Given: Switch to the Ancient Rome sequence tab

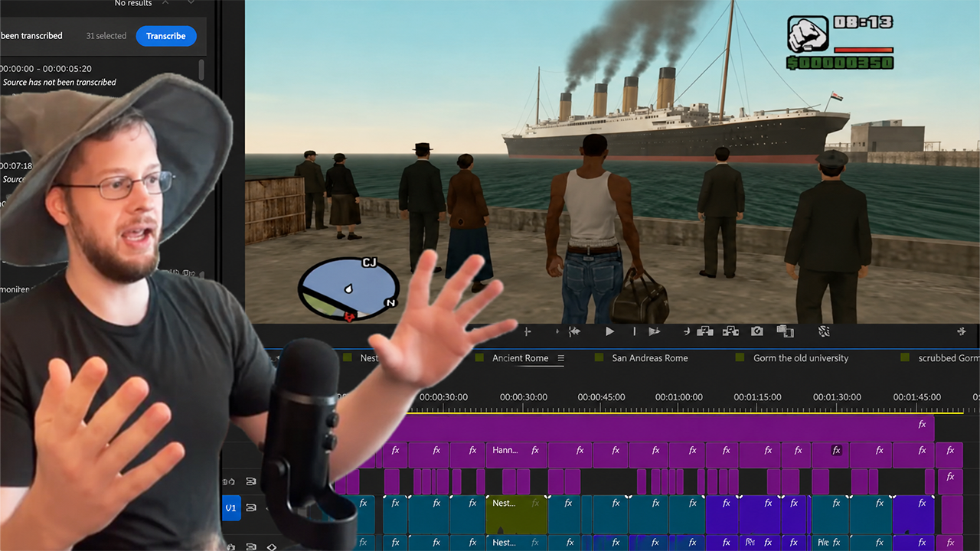Looking at the screenshot, I should (x=520, y=358).
